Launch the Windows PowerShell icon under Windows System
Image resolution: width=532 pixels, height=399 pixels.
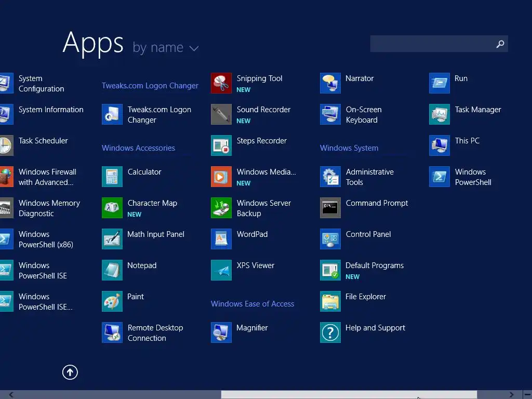[440, 177]
